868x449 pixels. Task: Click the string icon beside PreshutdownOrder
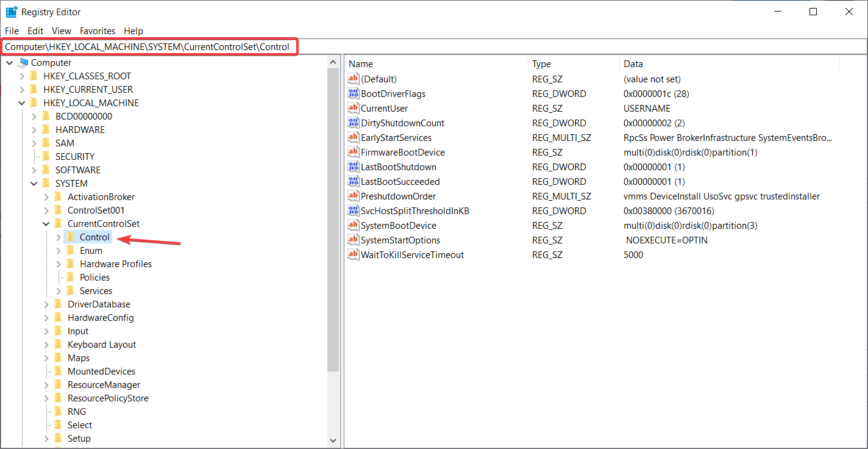pos(354,196)
